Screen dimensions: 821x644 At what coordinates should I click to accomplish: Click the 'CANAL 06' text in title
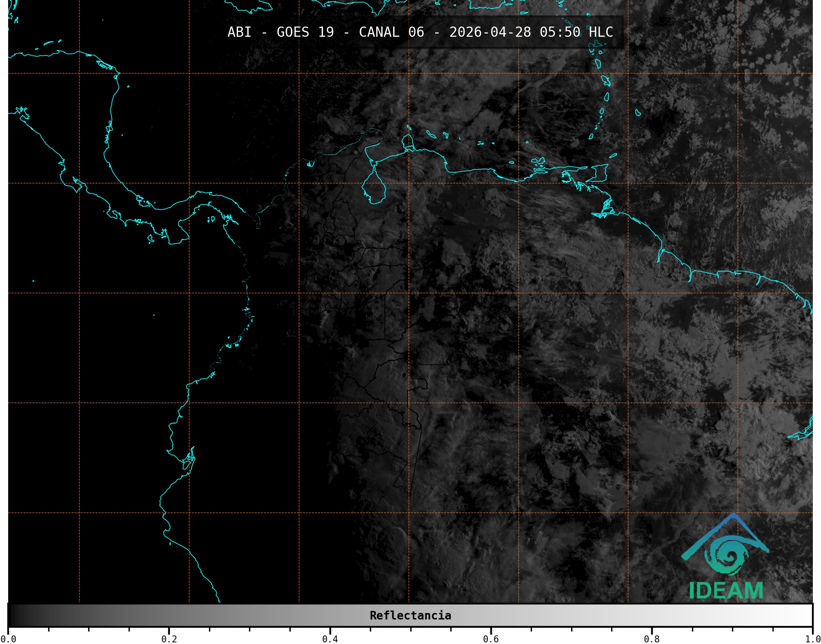pyautogui.click(x=391, y=32)
